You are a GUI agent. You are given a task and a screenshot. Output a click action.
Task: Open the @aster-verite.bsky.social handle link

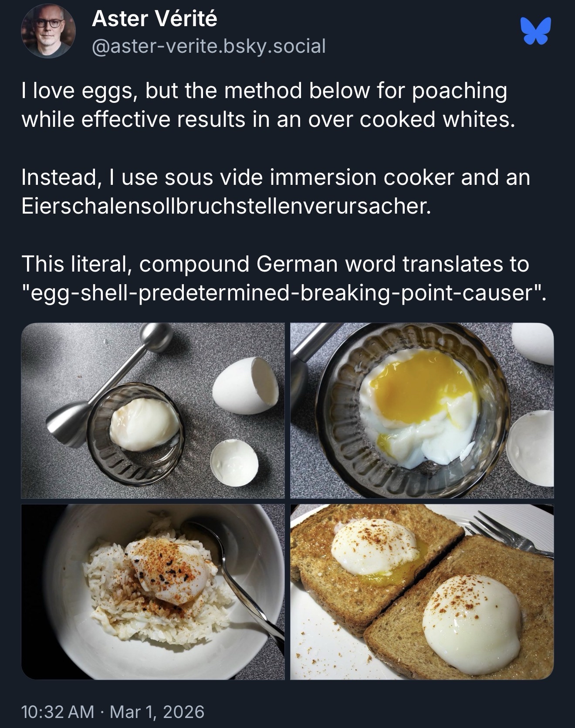(x=209, y=46)
